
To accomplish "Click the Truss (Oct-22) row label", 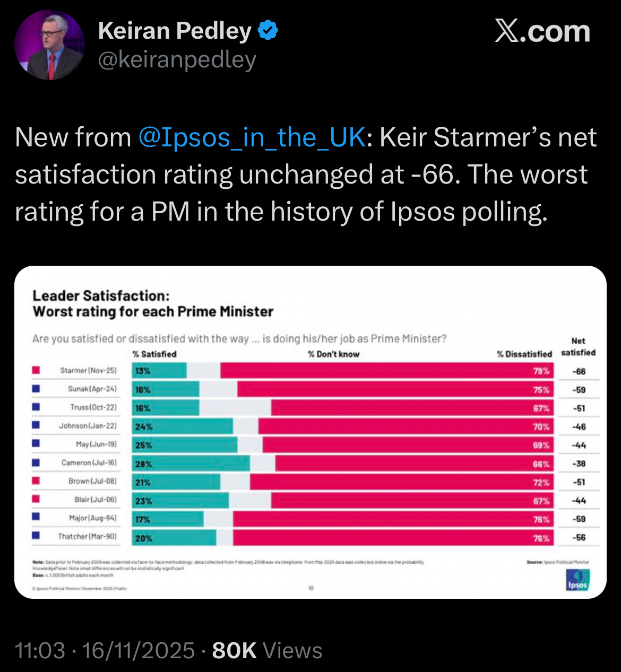I will [93, 407].
